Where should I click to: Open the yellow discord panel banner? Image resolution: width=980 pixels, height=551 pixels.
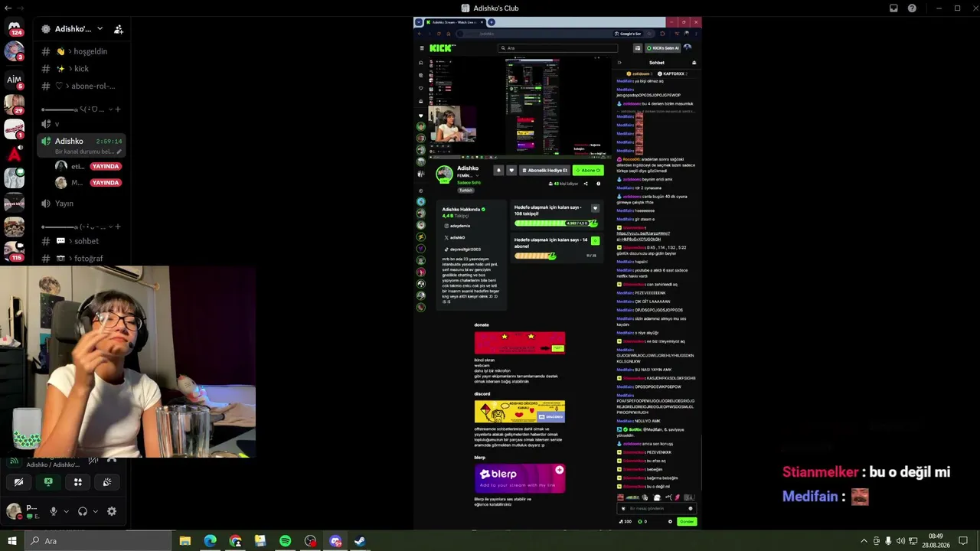point(520,412)
